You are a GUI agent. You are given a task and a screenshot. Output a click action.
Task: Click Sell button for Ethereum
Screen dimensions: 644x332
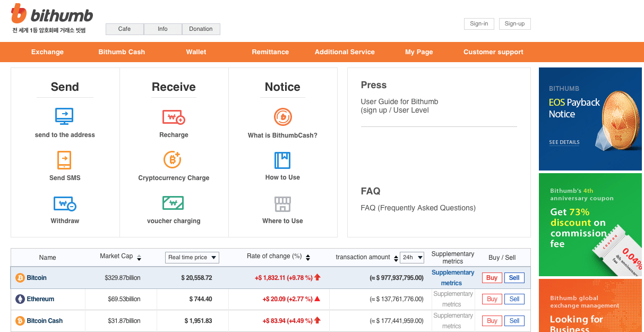click(514, 299)
